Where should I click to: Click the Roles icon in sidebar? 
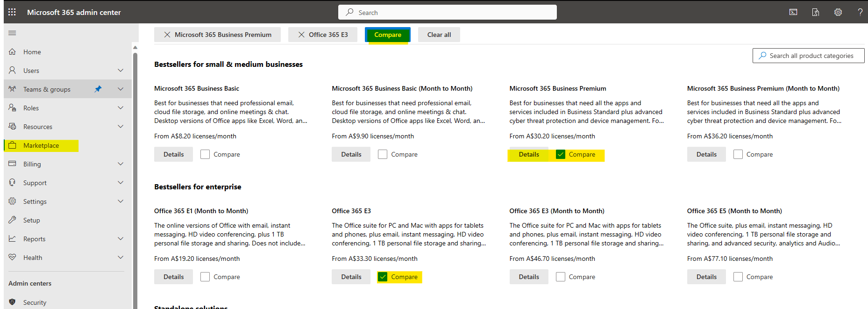[12, 108]
